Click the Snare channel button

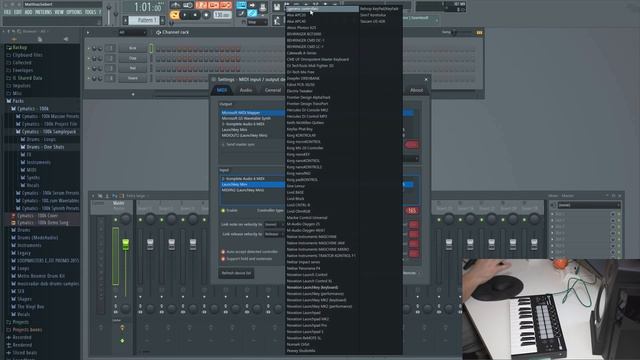tap(133, 78)
